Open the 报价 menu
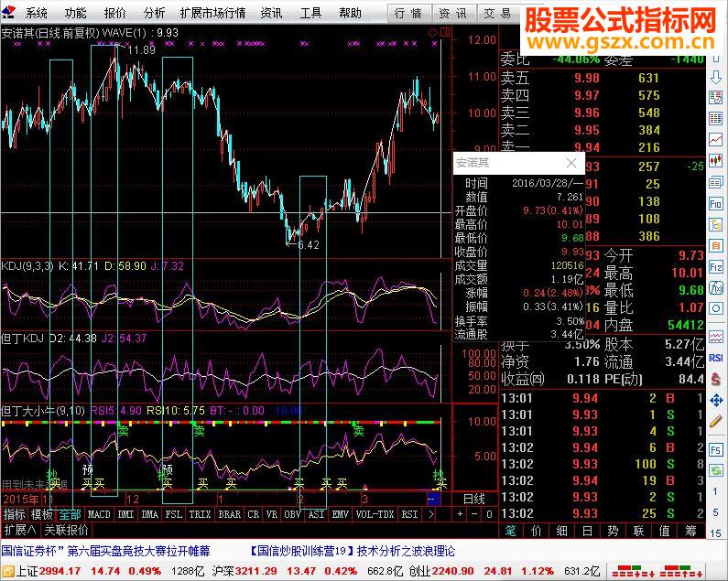The image size is (728, 581). pyautogui.click(x=114, y=13)
